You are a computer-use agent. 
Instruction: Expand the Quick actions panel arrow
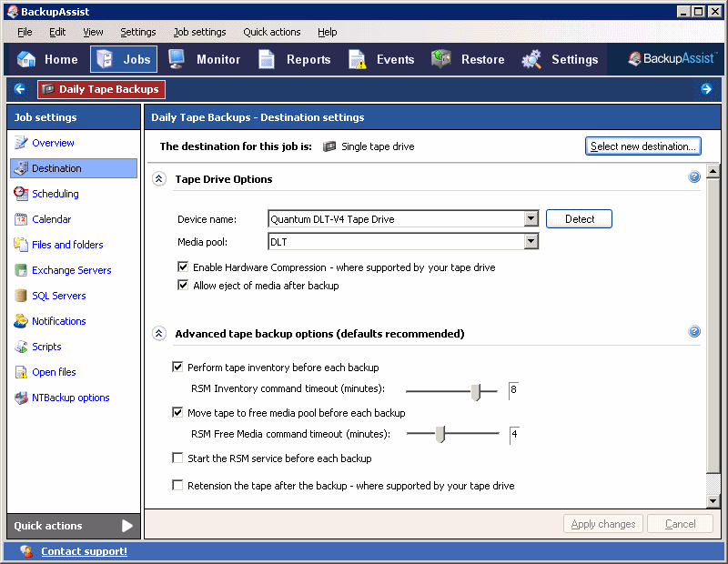click(126, 526)
